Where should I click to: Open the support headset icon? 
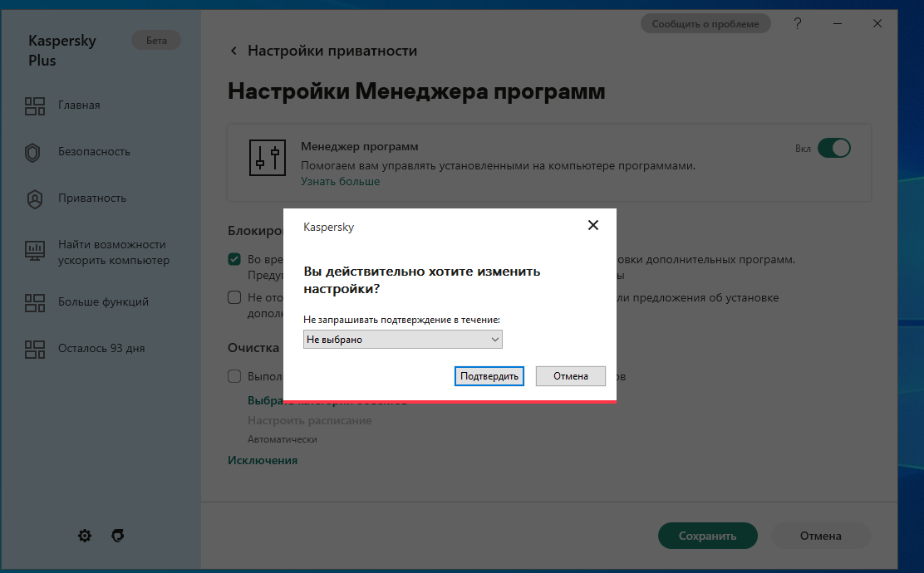(x=118, y=536)
